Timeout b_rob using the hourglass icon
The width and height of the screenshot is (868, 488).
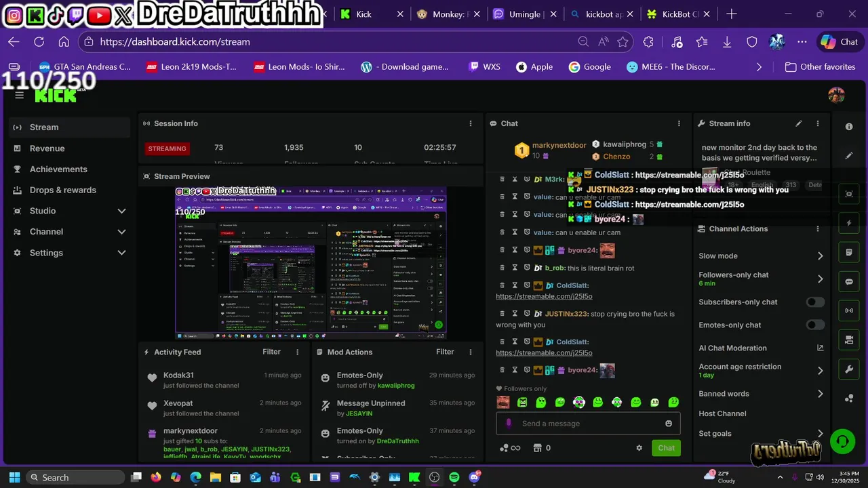[515, 268]
